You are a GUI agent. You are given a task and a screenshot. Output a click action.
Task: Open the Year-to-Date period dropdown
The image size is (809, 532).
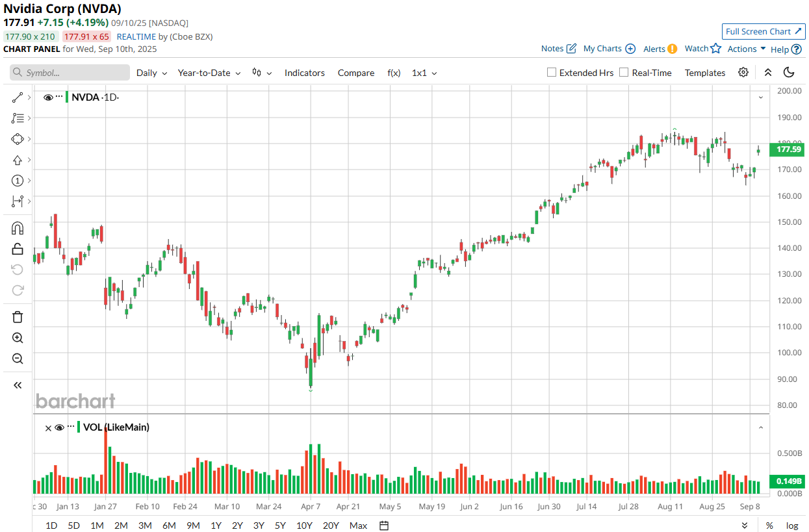209,73
